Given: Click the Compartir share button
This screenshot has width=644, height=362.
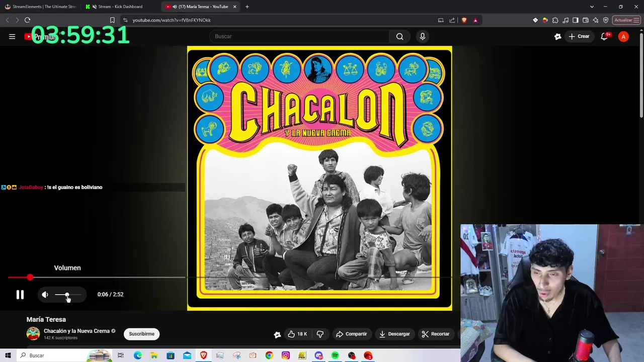Looking at the screenshot, I should 351,334.
